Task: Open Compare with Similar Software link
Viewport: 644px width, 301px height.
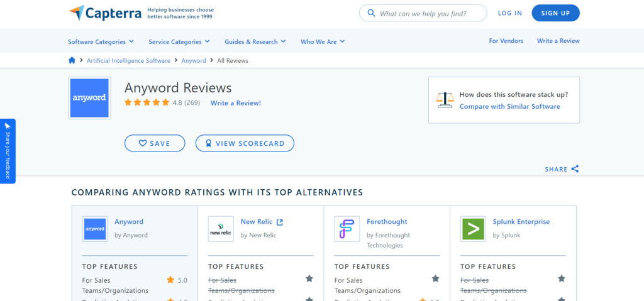Action: (509, 106)
